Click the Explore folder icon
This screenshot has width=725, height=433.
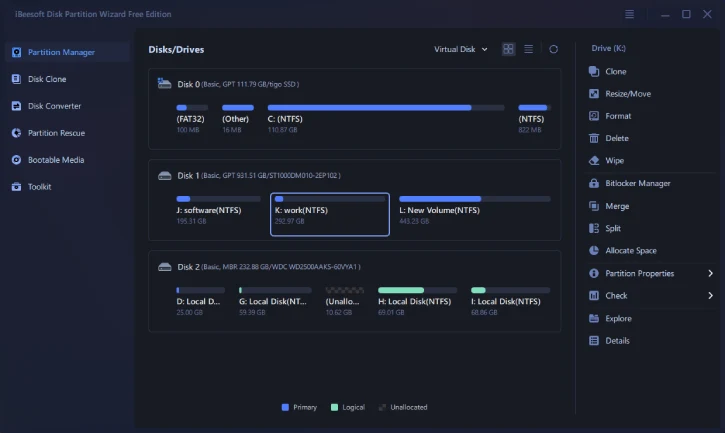594,318
